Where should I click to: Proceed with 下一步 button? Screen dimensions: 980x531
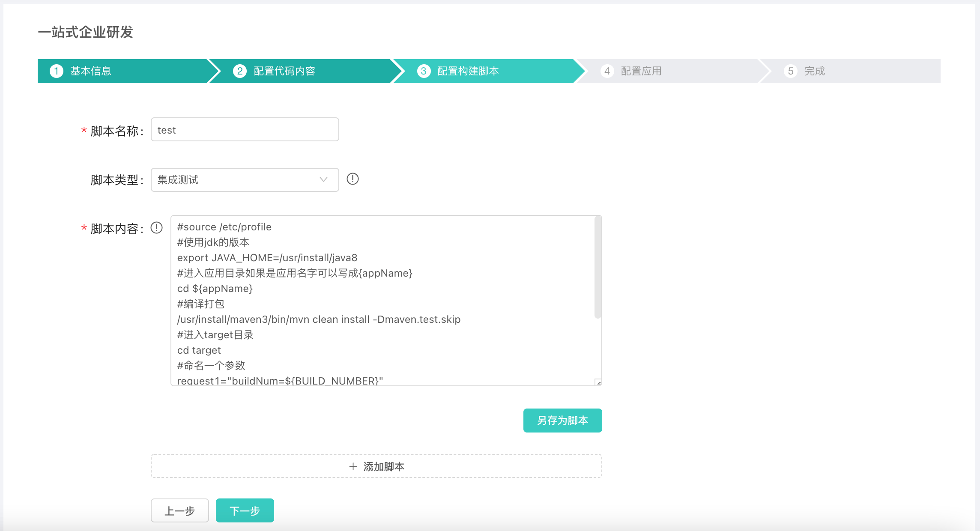coord(245,510)
